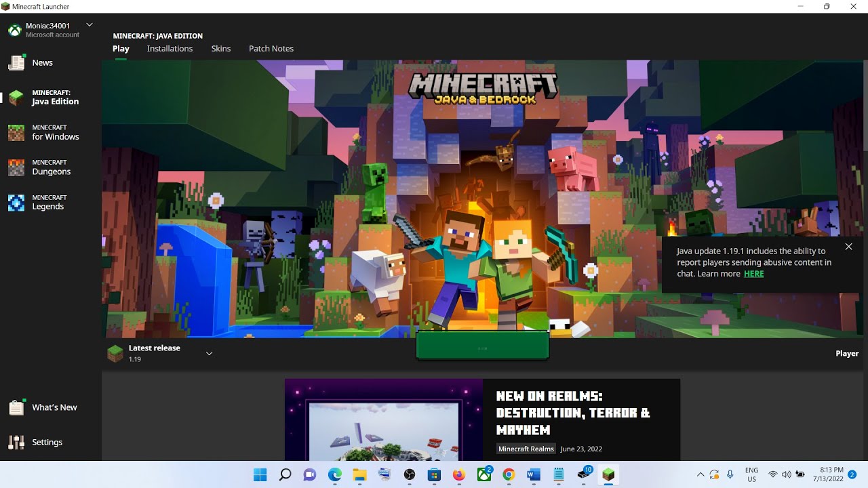Open Minecraft Legends from sidebar
This screenshot has height=488, width=868.
click(x=51, y=203)
